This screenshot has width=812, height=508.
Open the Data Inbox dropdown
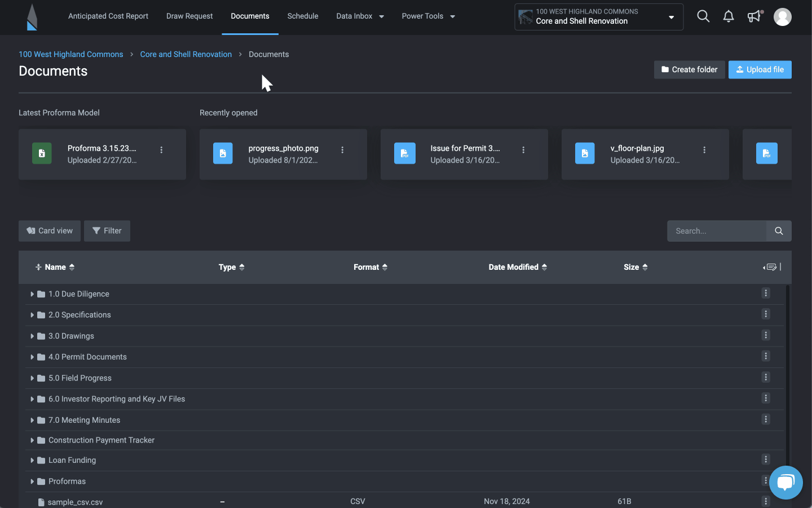pyautogui.click(x=360, y=16)
